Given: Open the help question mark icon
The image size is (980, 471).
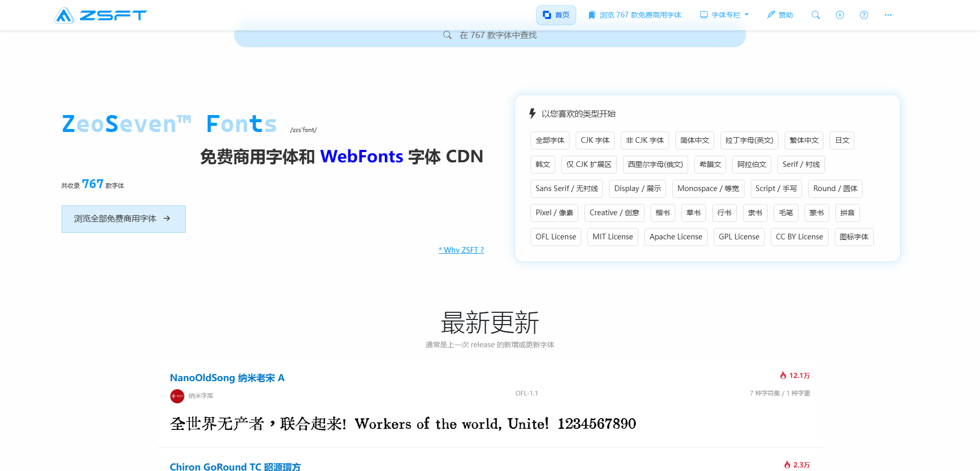Looking at the screenshot, I should [864, 15].
